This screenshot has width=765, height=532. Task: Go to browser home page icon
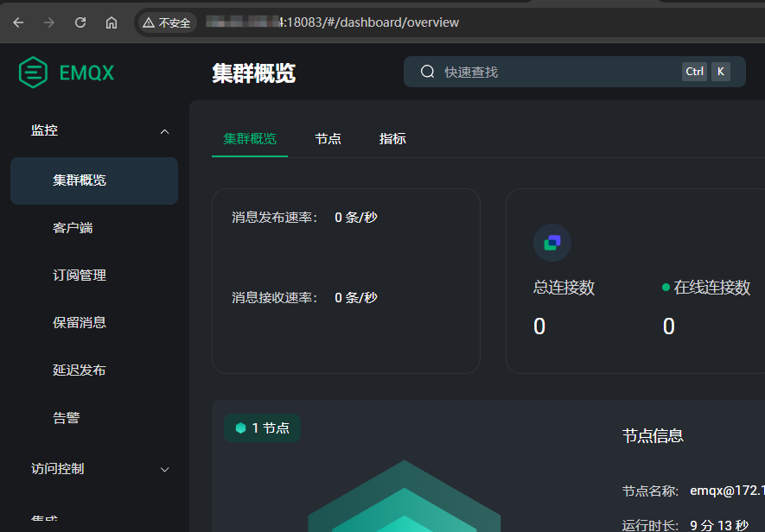[x=112, y=22]
